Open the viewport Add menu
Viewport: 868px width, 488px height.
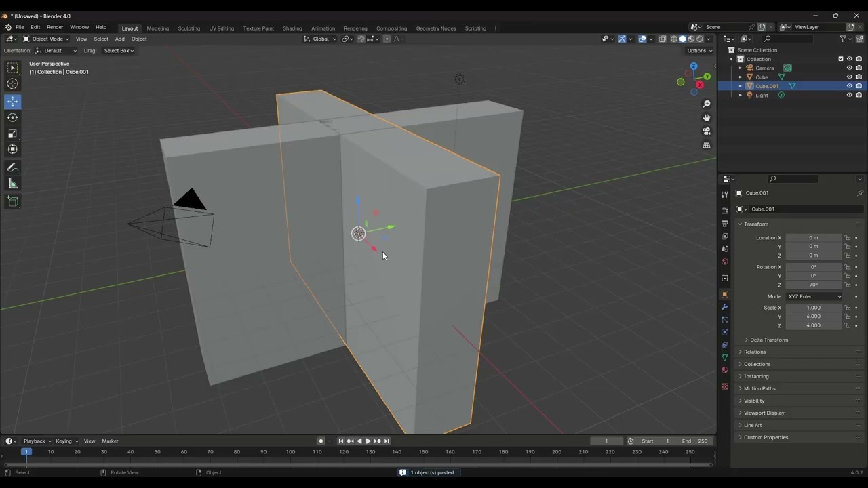click(x=119, y=39)
